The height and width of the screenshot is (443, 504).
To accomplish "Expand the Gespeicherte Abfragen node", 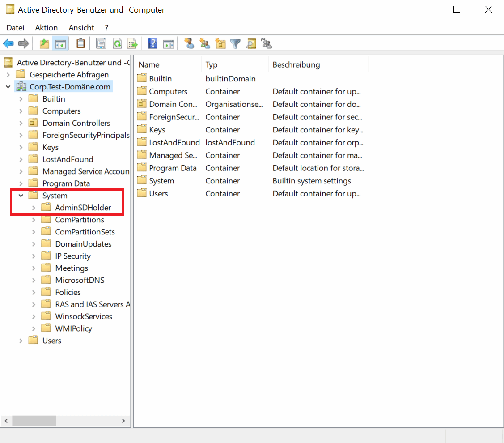I will [x=8, y=75].
